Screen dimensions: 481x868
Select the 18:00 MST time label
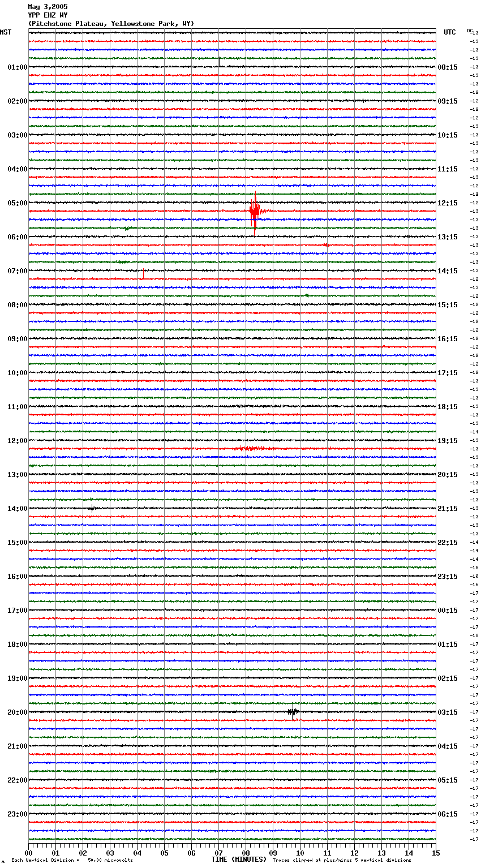point(18,644)
